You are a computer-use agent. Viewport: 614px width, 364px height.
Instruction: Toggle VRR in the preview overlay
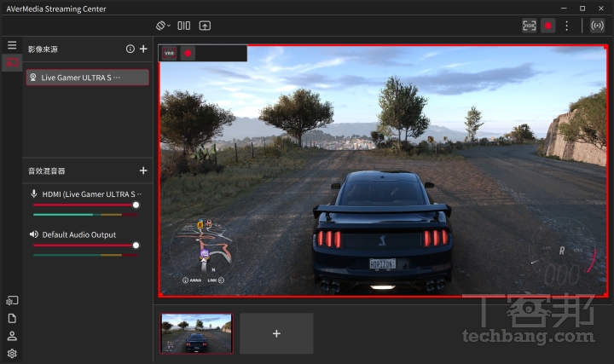tap(169, 53)
